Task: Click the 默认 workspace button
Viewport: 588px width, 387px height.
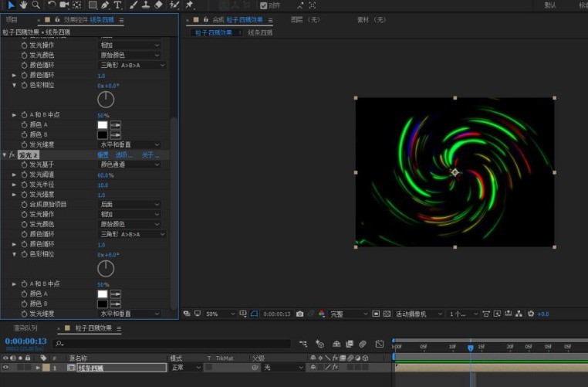Action: [x=549, y=5]
